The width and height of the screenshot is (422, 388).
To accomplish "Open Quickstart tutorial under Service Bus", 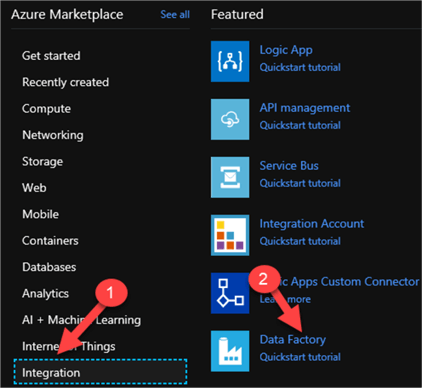I will pos(300,183).
